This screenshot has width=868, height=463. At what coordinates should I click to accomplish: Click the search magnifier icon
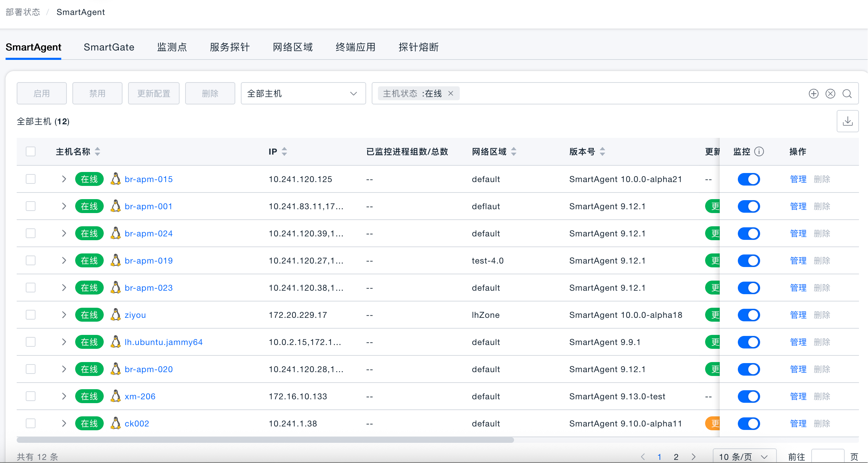pyautogui.click(x=847, y=94)
